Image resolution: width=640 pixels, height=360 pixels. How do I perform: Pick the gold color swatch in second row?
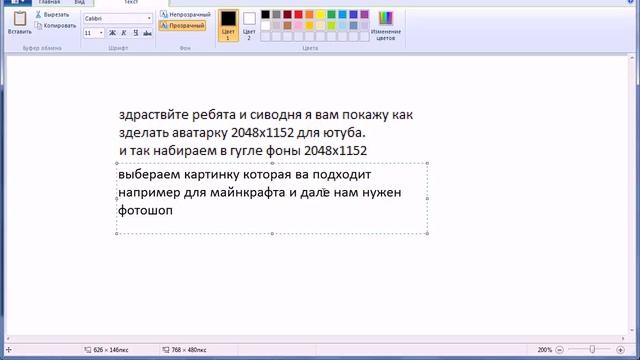(309, 26)
